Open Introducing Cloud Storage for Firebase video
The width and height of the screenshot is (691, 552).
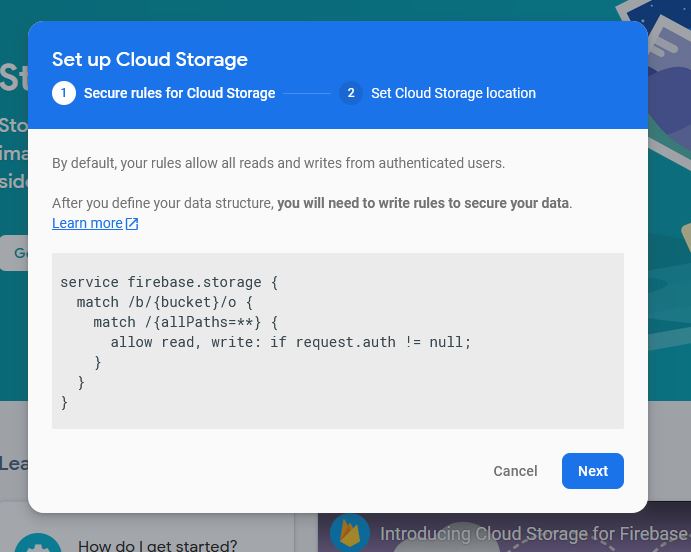pos(534,534)
